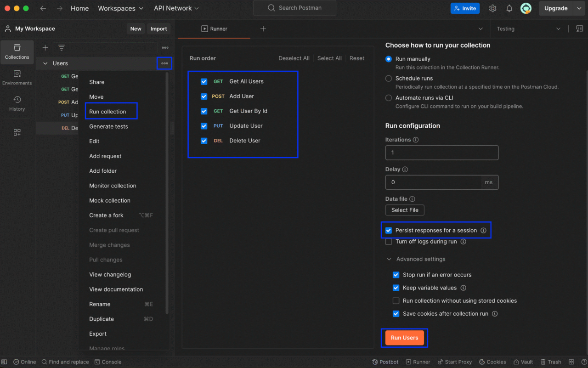Open the options dots beside Users collection
588x368 pixels.
(x=164, y=63)
